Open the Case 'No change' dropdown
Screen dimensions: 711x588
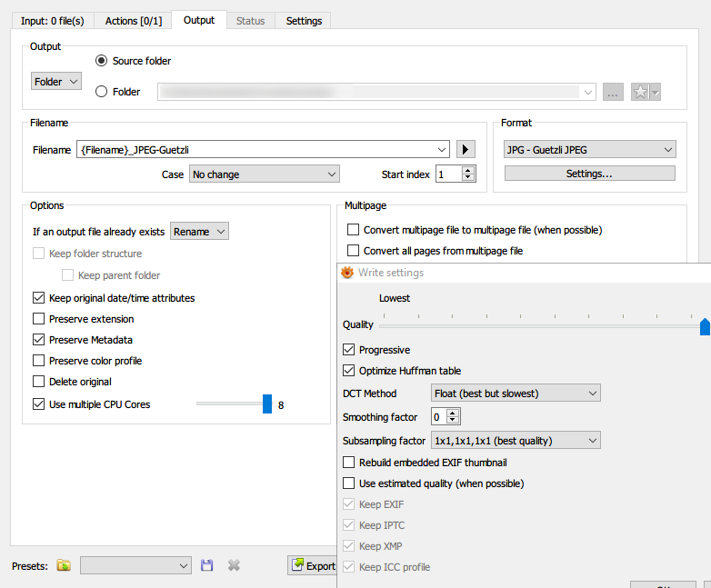tap(264, 174)
